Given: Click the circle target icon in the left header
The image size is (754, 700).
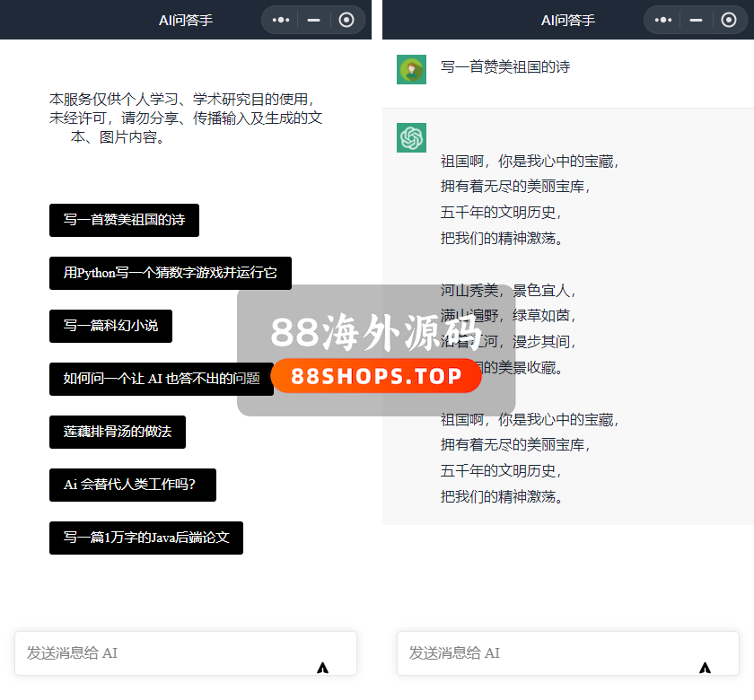Looking at the screenshot, I should point(346,20).
